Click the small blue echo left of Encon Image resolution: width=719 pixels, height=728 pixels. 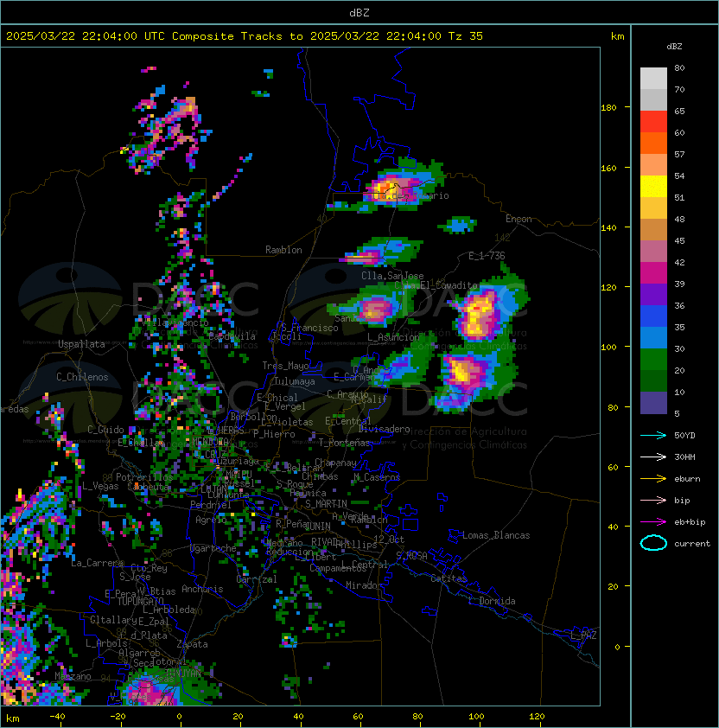(458, 225)
